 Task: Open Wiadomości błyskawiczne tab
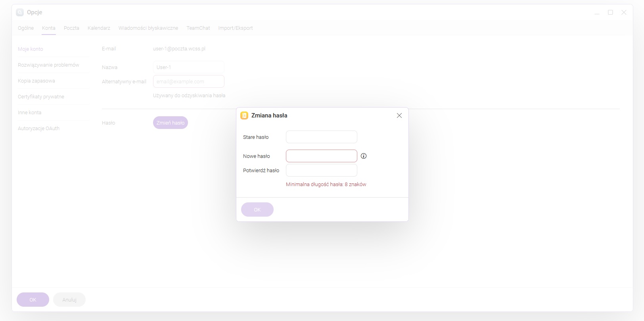(148, 28)
